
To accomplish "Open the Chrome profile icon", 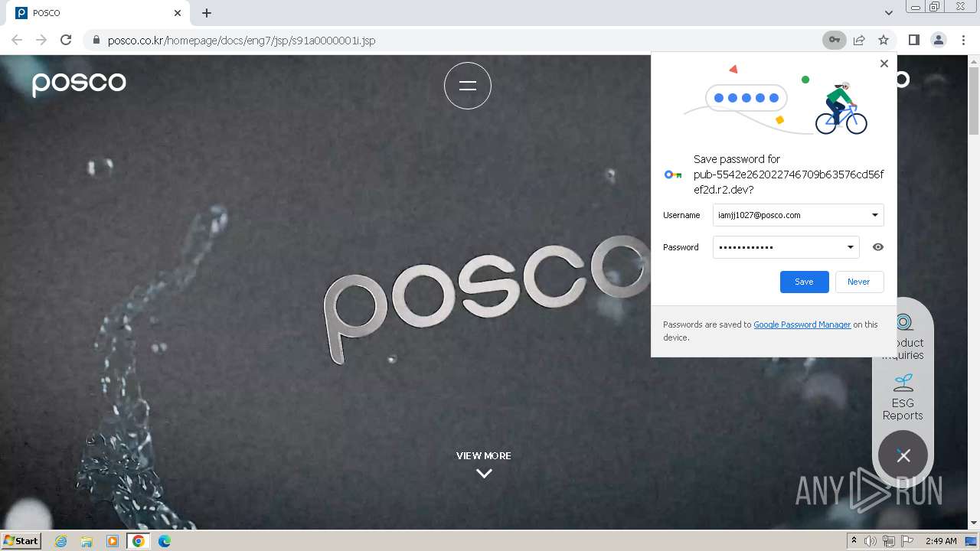I will (939, 40).
